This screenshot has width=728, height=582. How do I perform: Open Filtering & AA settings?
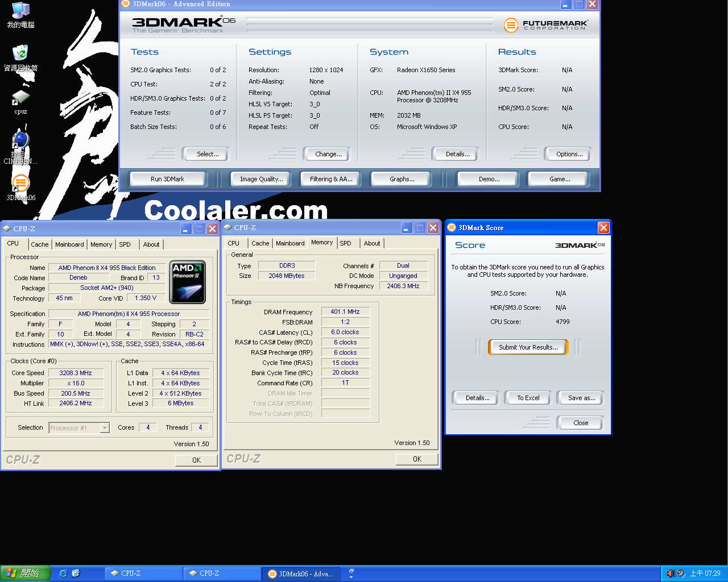click(x=331, y=179)
